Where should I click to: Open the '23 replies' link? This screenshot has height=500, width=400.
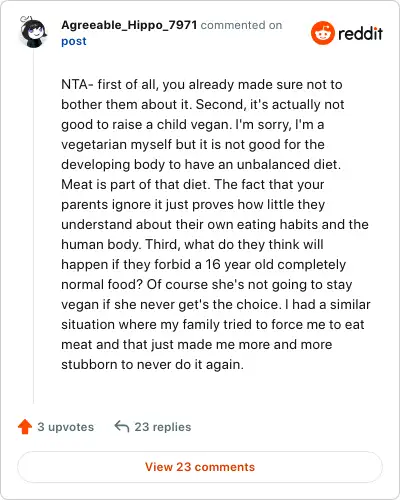163,427
